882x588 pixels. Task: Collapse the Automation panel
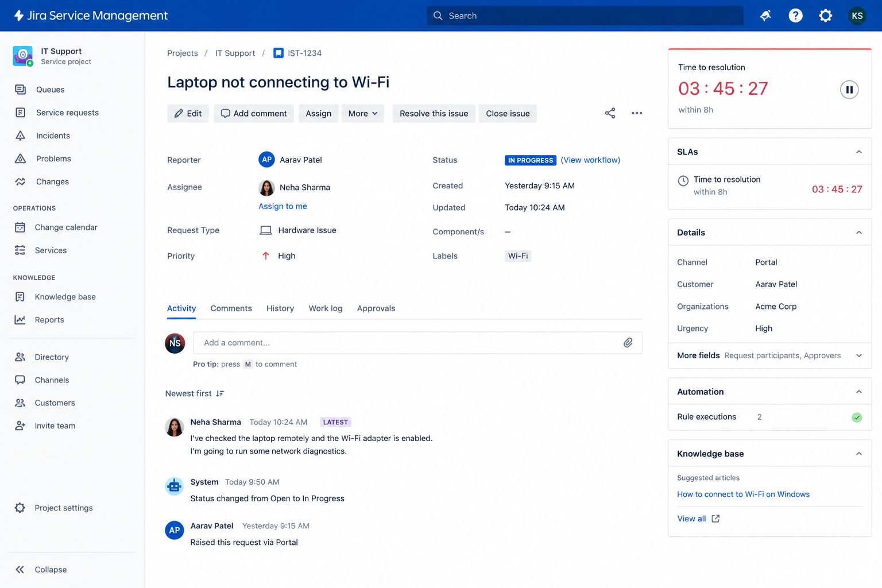coord(858,392)
